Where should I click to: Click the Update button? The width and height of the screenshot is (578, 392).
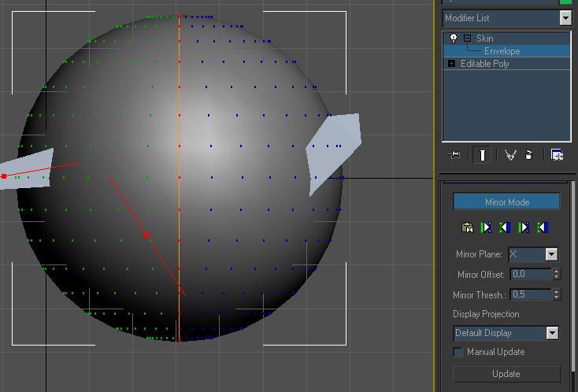(x=506, y=374)
